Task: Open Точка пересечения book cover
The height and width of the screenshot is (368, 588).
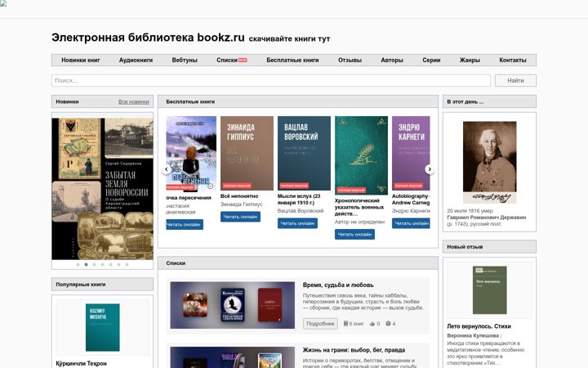Action: [191, 154]
